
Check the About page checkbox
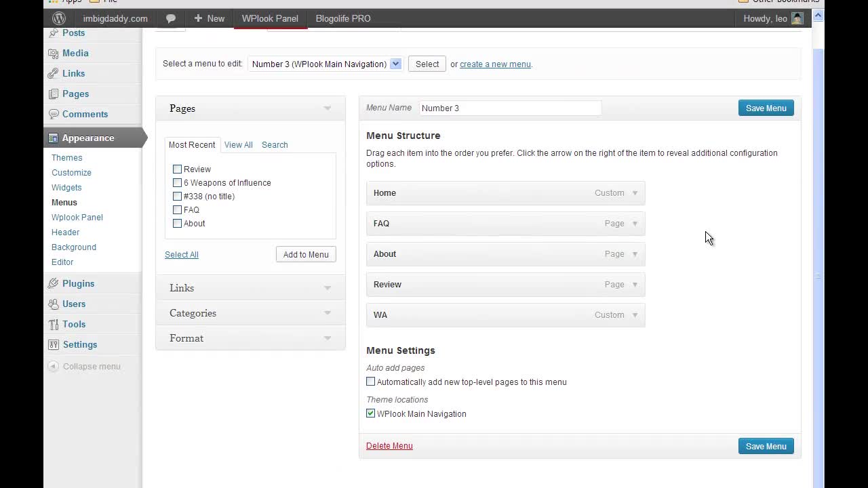click(x=177, y=223)
